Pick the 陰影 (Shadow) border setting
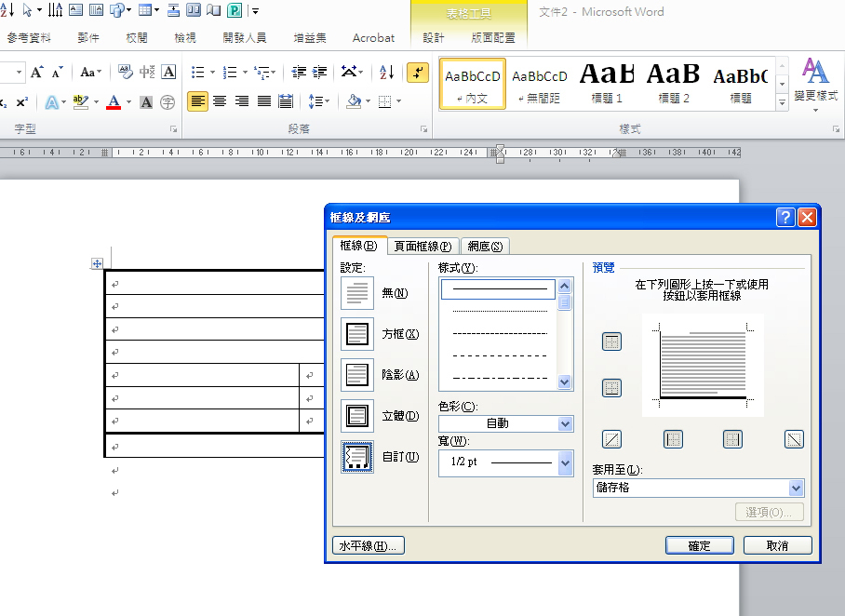The width and height of the screenshot is (845, 616). (357, 375)
